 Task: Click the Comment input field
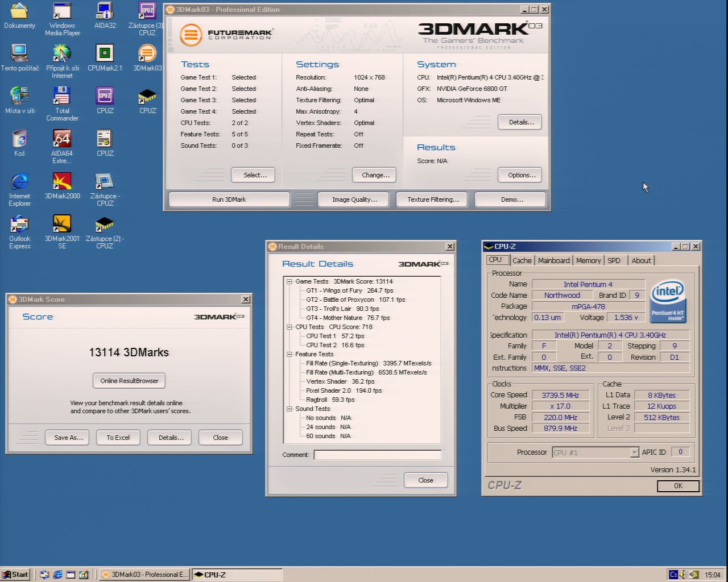pos(377,455)
